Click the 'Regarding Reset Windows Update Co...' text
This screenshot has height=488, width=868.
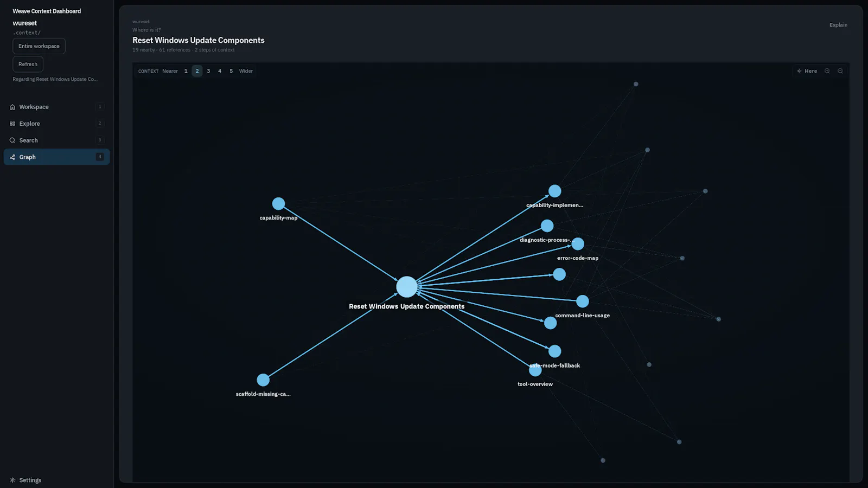tap(55, 79)
